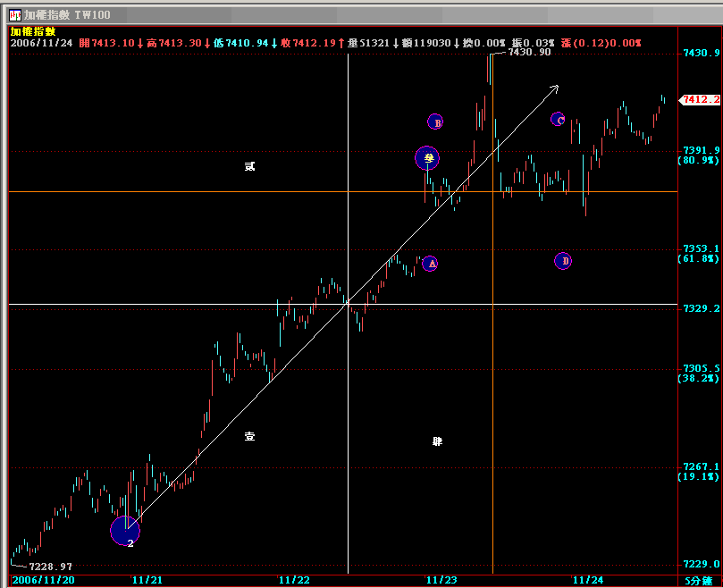The image size is (723, 588).
Task: Click the quadrant label 肆
Action: [x=437, y=441]
